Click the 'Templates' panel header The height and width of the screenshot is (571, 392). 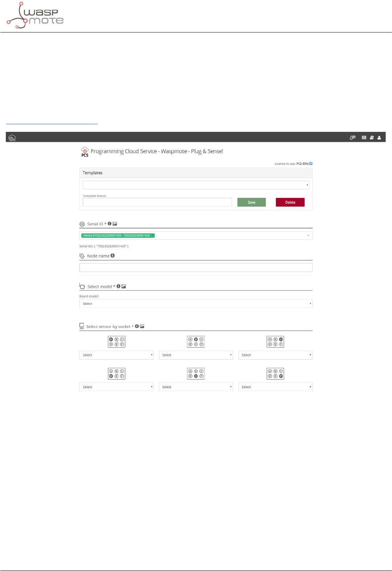tap(196, 173)
